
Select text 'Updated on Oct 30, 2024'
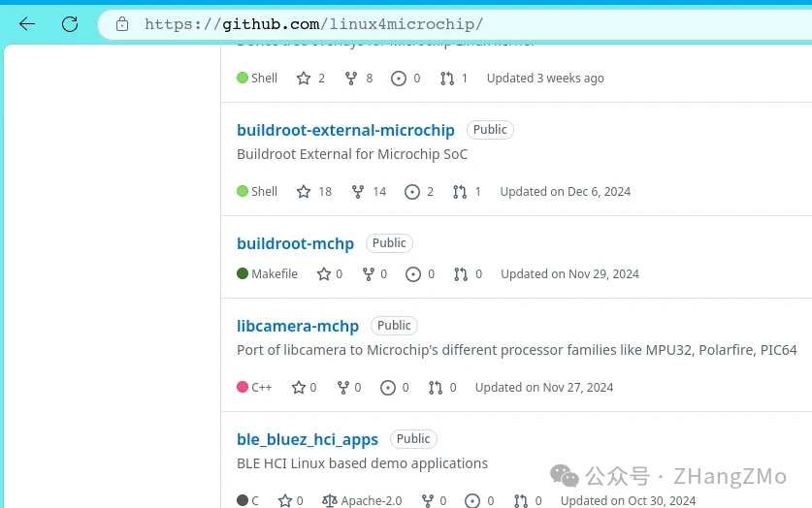pos(629,501)
